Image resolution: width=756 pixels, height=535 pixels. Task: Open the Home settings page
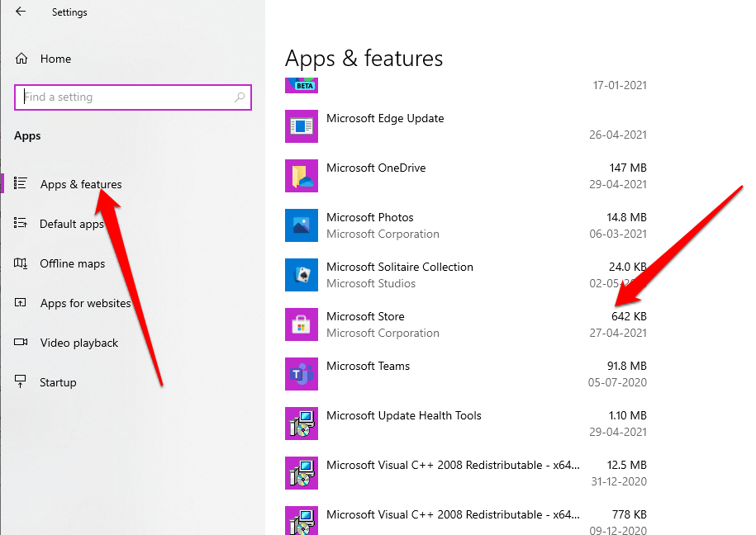pos(55,59)
